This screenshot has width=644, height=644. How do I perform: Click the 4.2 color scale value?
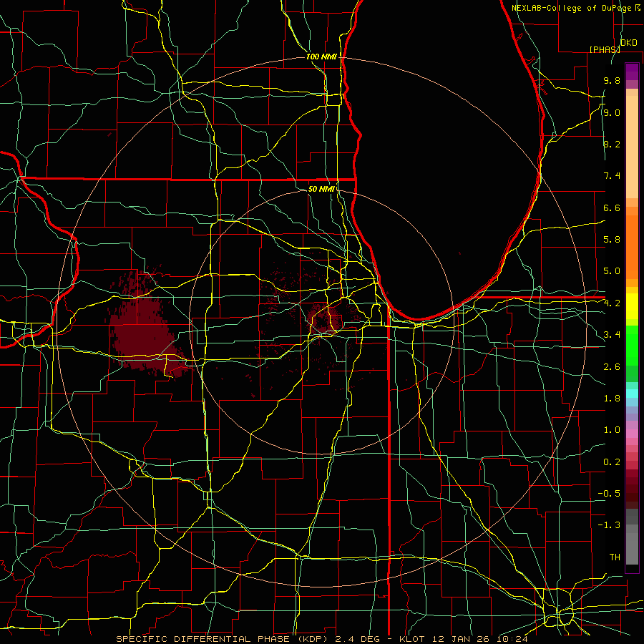pos(612,303)
